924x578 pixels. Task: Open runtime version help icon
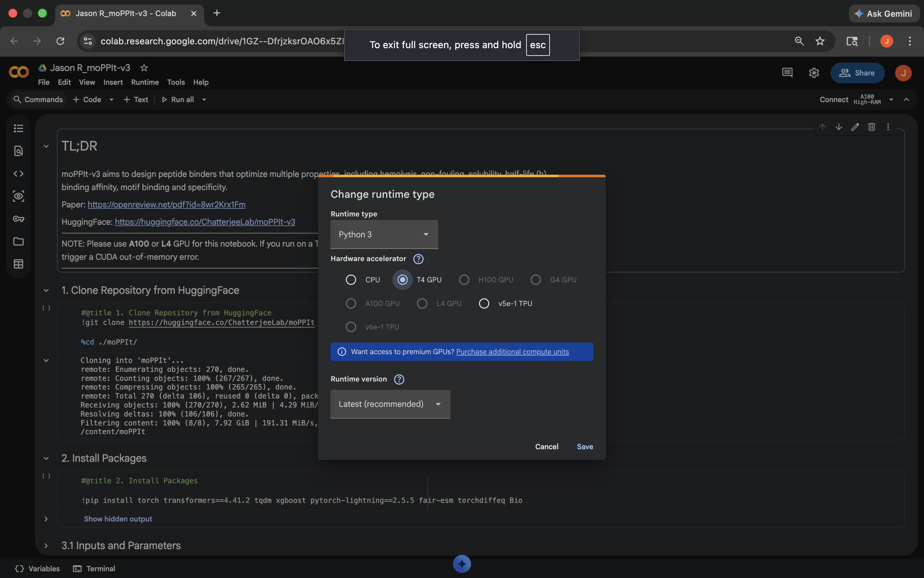399,379
